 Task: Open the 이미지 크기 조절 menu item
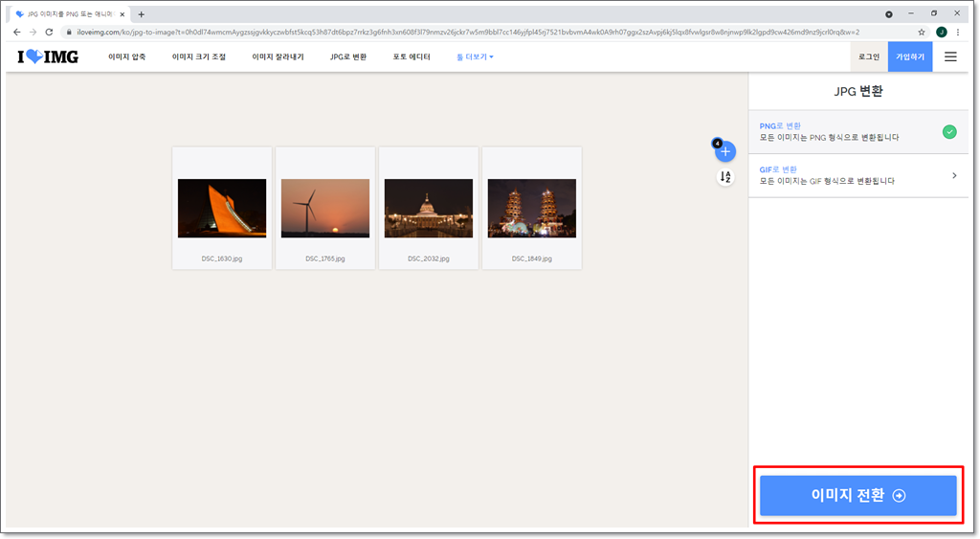[x=199, y=56]
